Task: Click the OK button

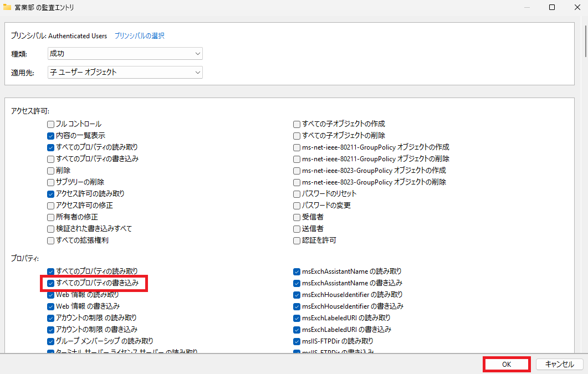Action: (x=507, y=364)
